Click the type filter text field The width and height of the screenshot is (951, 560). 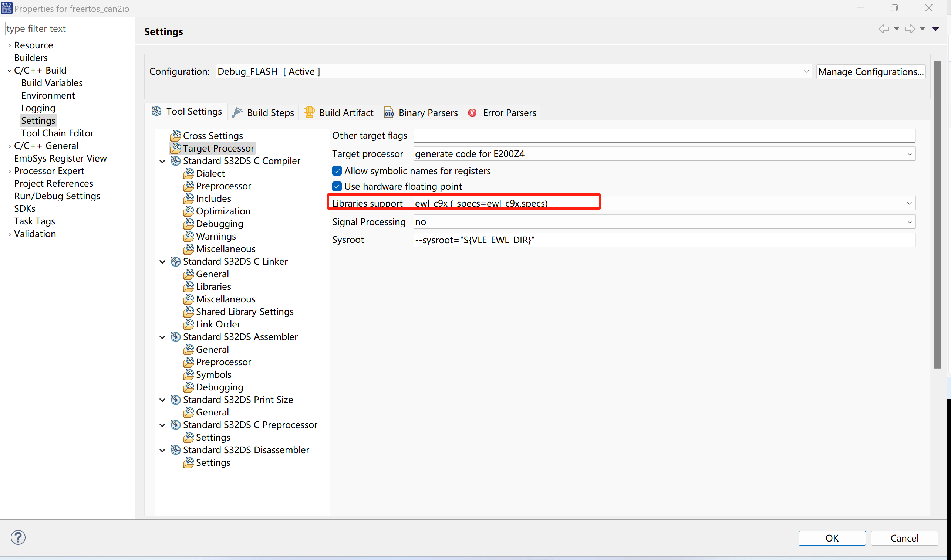(x=67, y=29)
